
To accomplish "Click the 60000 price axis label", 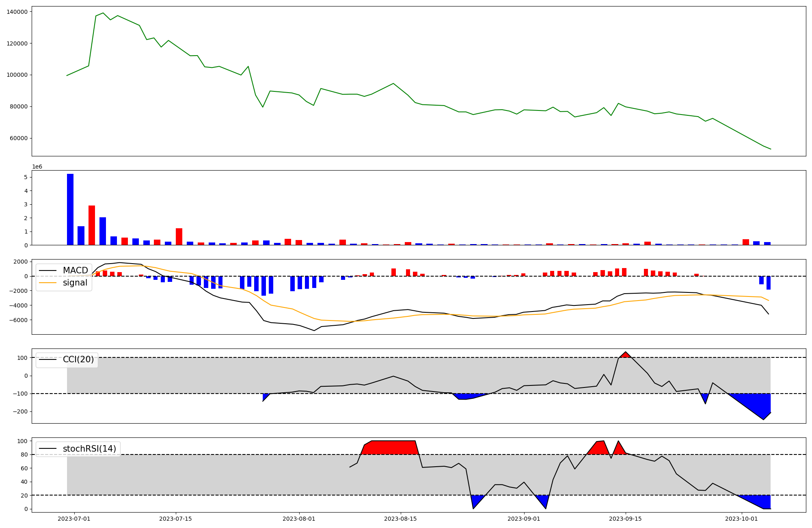I will [19, 138].
